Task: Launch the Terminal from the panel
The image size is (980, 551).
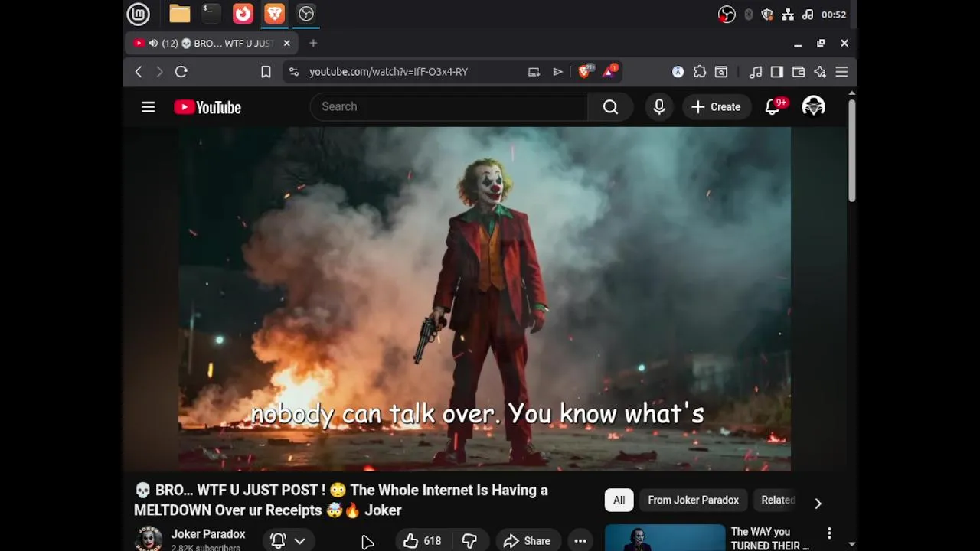Action: coord(211,14)
